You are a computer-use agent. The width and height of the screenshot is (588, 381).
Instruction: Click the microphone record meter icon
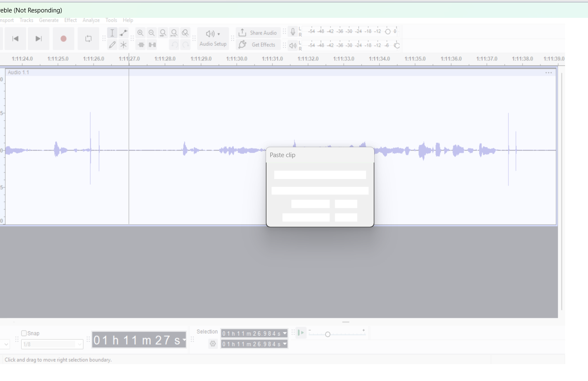pos(293,32)
